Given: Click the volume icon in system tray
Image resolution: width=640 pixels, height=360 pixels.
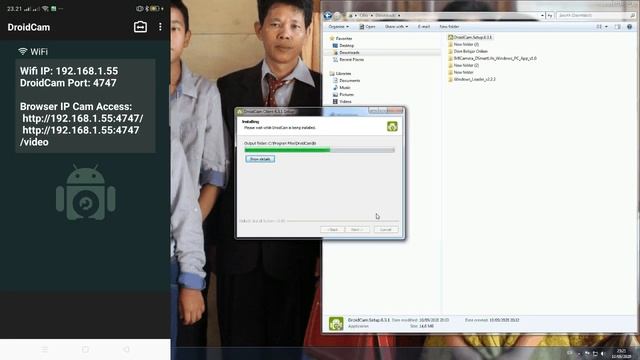Looking at the screenshot, I should (x=603, y=353).
